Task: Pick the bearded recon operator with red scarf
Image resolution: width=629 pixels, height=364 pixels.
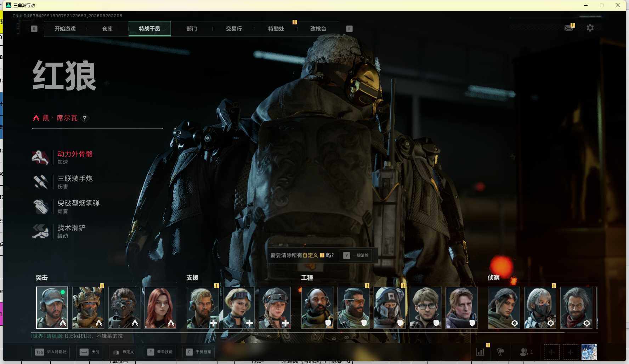Action: pyautogui.click(x=576, y=308)
